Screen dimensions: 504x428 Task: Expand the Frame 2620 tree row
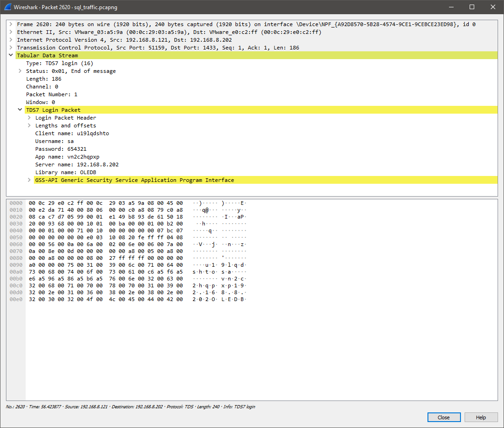11,24
